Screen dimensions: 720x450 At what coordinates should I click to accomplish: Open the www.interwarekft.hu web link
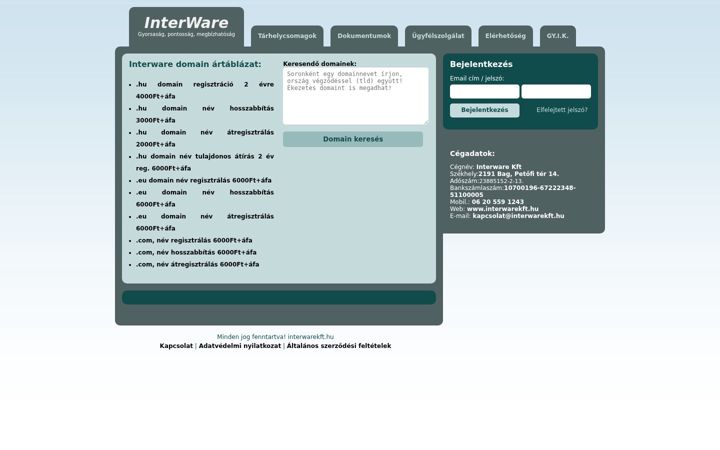503,209
